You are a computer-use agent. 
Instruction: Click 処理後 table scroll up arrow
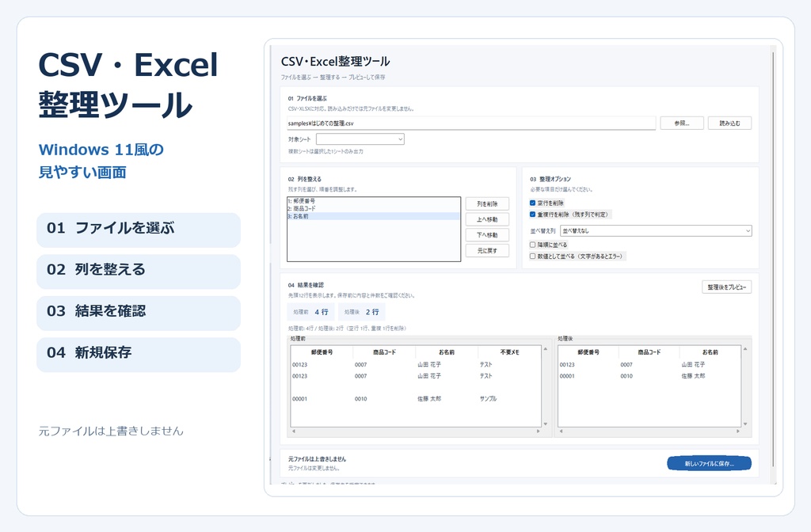pos(745,349)
